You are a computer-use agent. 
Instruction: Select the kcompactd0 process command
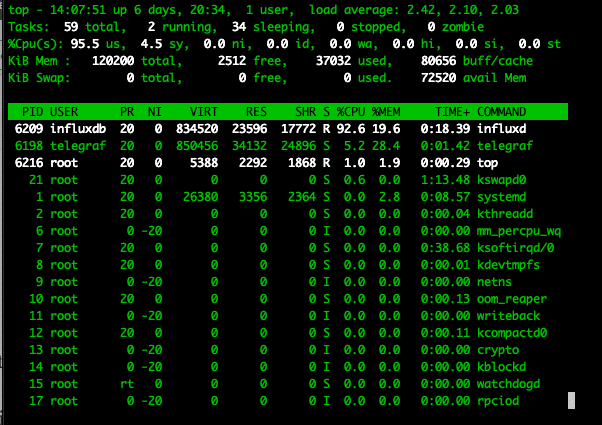click(x=512, y=333)
